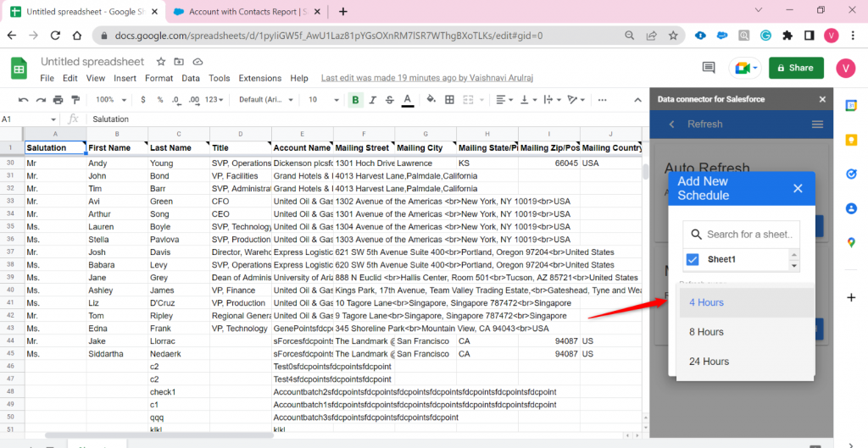The width and height of the screenshot is (868, 448).
Task: Star the Untitled spreadsheet
Action: 160,61
